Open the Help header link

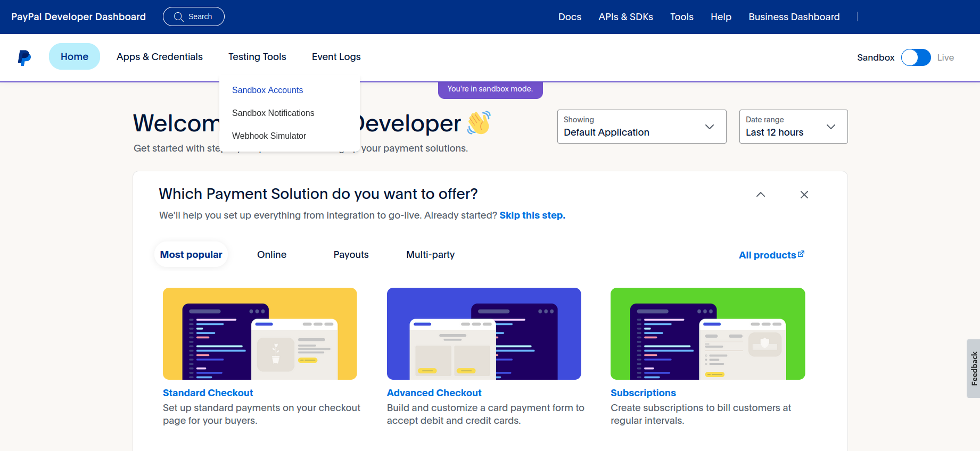[x=721, y=17]
